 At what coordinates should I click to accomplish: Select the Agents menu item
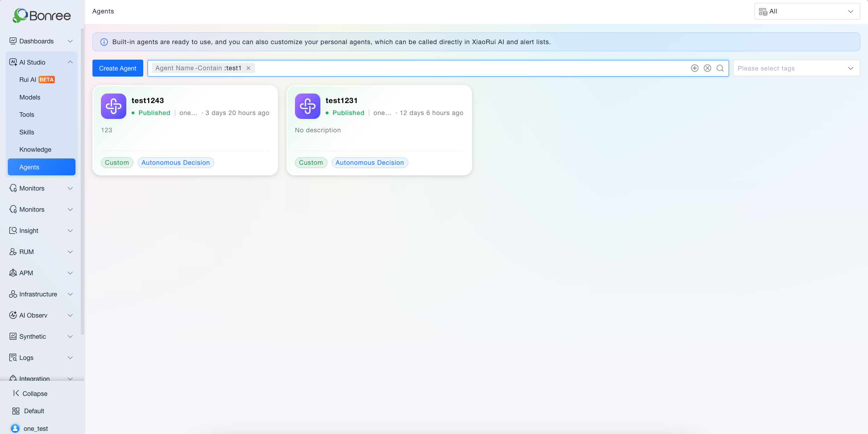[x=42, y=167]
